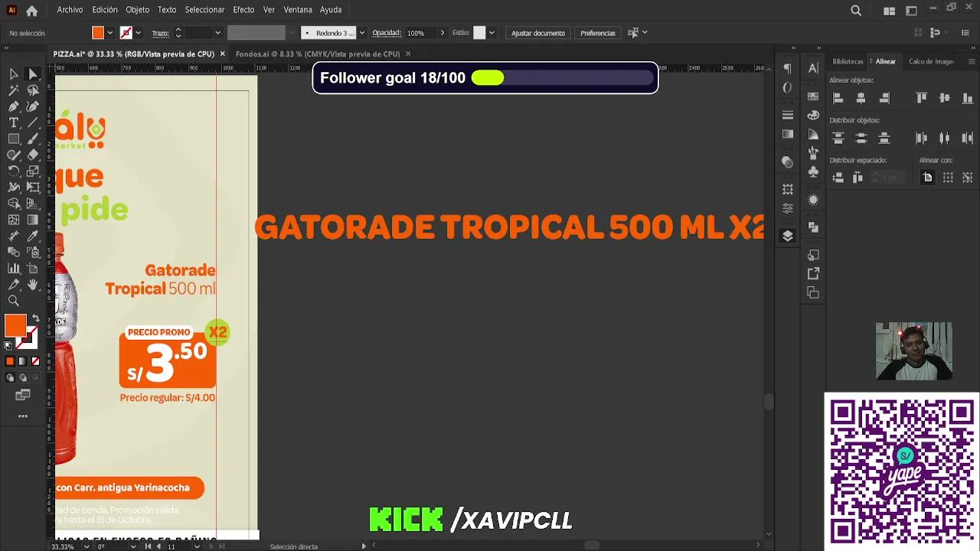Open the workspace switcher dropdown
The image size is (980, 551).
(911, 11)
